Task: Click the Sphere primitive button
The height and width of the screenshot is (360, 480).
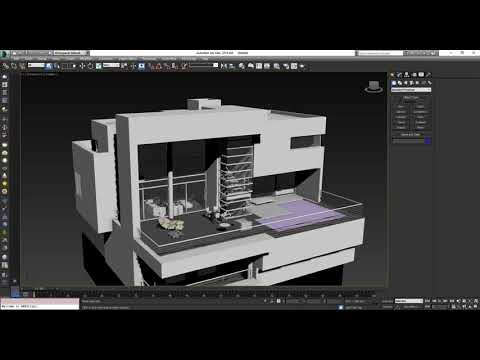Action: [x=401, y=112]
